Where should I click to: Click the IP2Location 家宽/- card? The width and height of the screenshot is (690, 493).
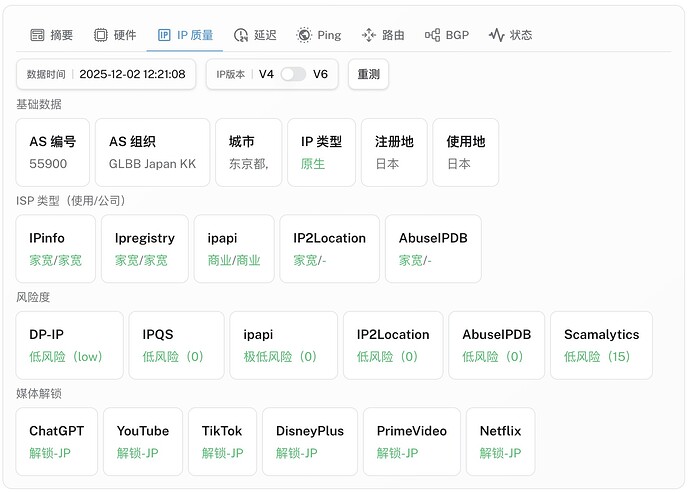click(x=330, y=249)
